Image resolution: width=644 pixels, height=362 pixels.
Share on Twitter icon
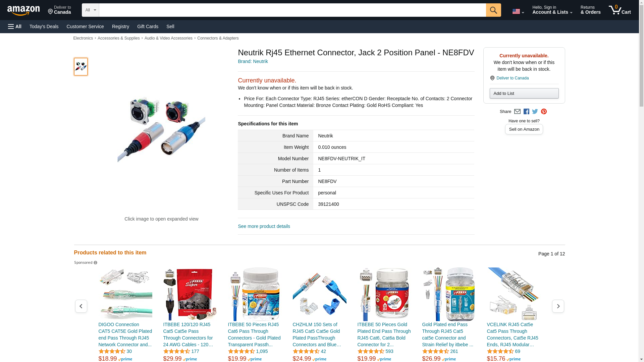click(535, 112)
